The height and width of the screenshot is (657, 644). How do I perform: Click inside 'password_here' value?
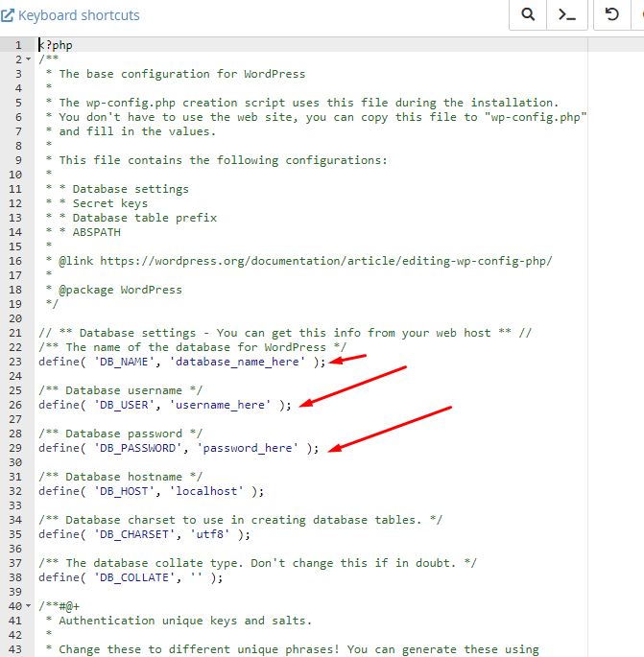249,448
